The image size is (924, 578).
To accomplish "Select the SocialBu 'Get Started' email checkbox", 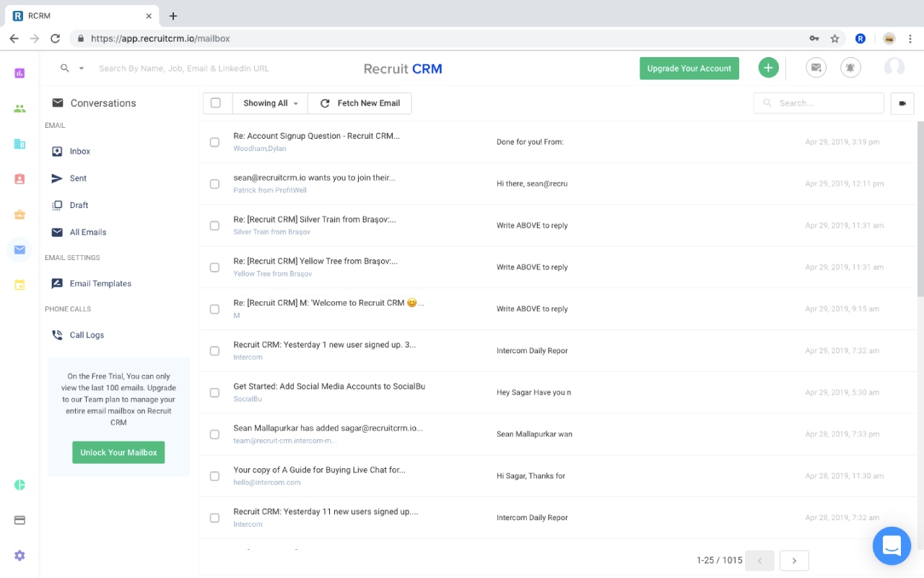I will click(214, 393).
